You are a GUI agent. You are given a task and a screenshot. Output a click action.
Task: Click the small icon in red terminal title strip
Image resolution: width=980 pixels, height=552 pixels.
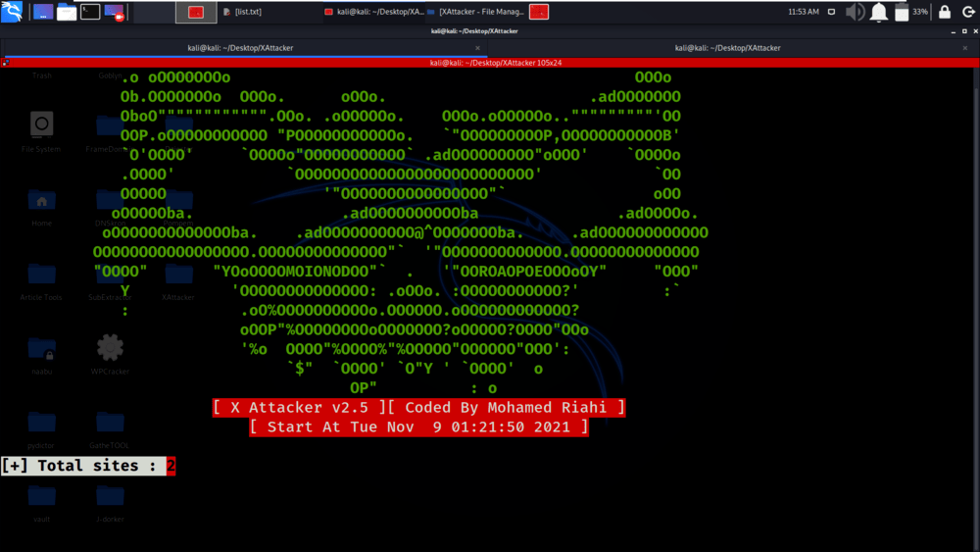point(6,63)
